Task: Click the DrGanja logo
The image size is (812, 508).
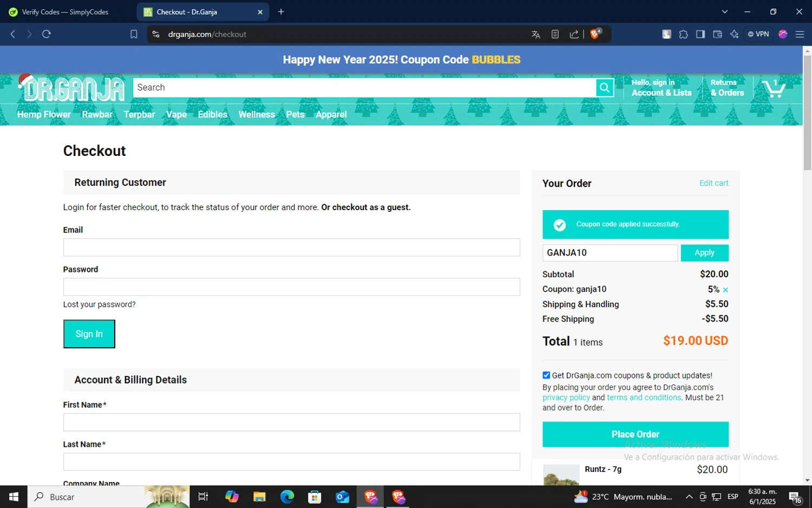Action: (71, 88)
